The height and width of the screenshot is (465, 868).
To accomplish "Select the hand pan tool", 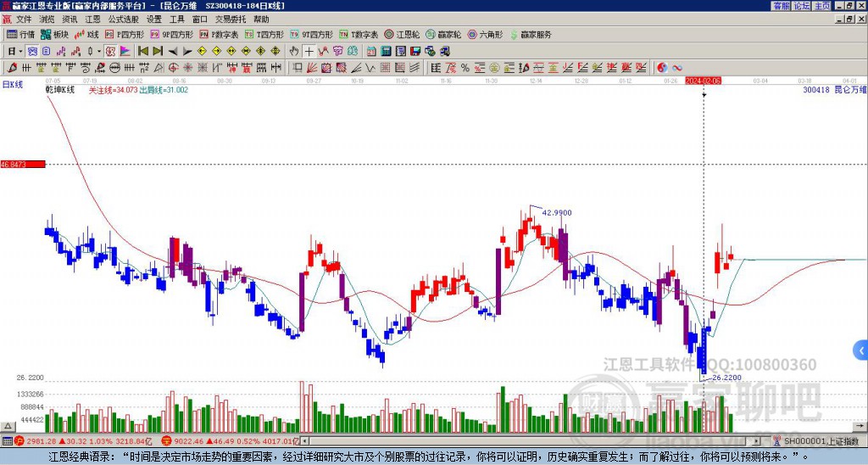I will click(294, 52).
